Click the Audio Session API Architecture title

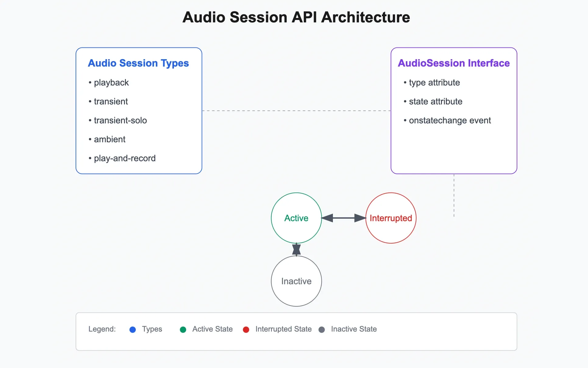click(x=296, y=17)
